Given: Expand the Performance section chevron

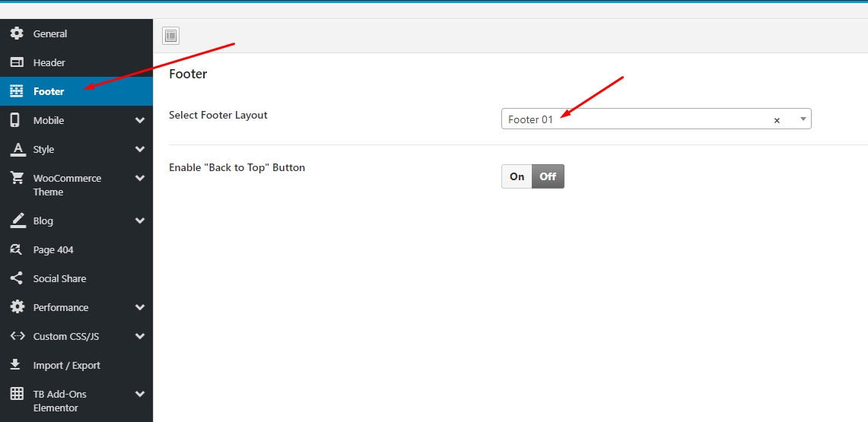Looking at the screenshot, I should (x=140, y=307).
